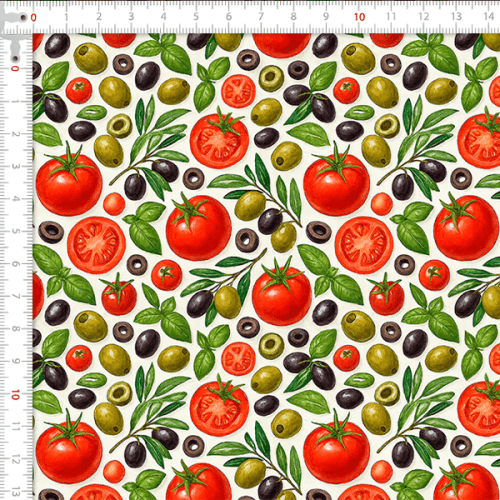Click the number 2 on the horizontal ruler
Screen dimensions: 500x500
click(99, 16)
